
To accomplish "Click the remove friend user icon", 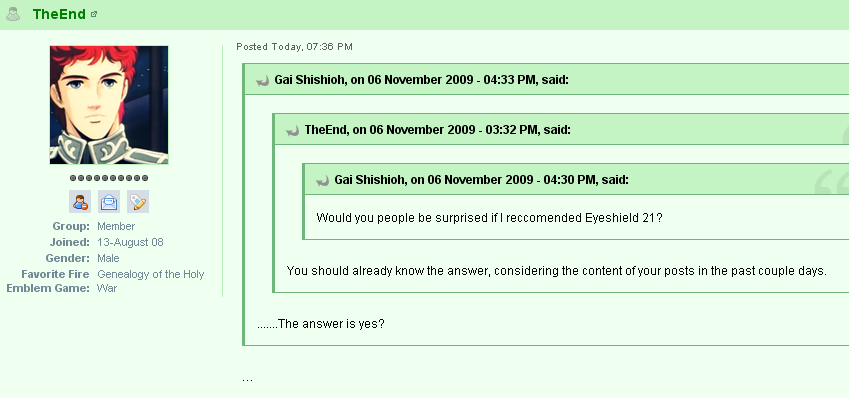I will [80, 201].
